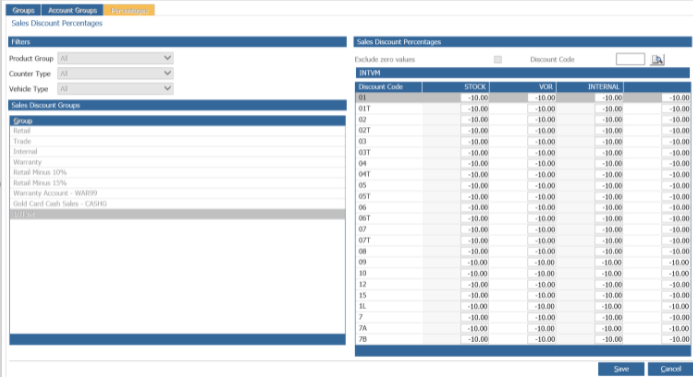Click the Discount Code search icon
The image size is (693, 381).
(x=657, y=59)
